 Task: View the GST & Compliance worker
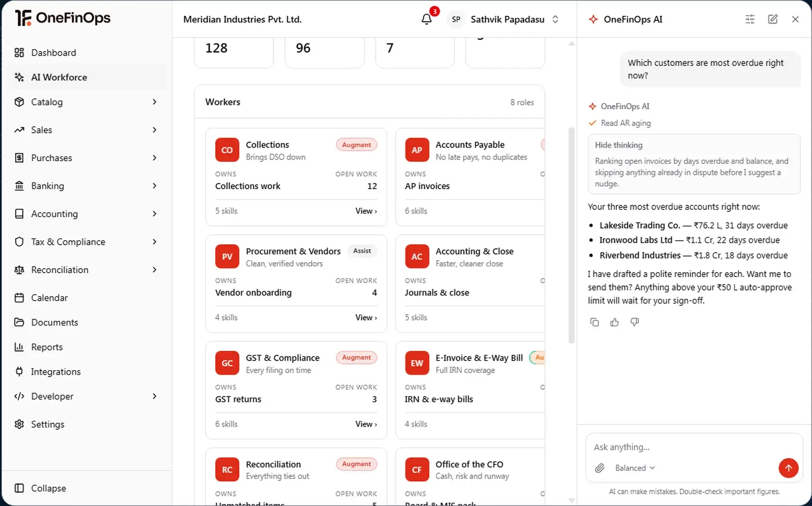point(366,424)
